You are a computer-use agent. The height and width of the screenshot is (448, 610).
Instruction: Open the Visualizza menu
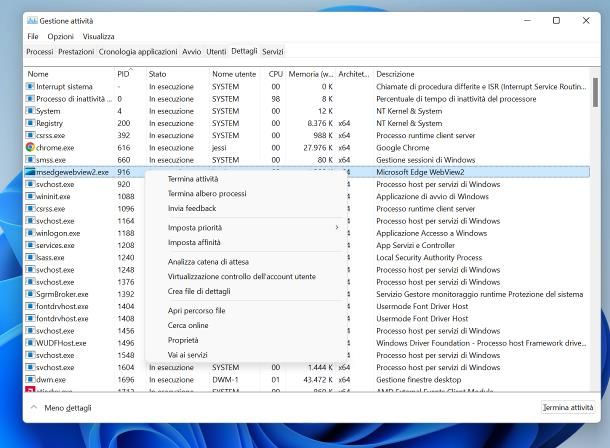click(x=98, y=36)
